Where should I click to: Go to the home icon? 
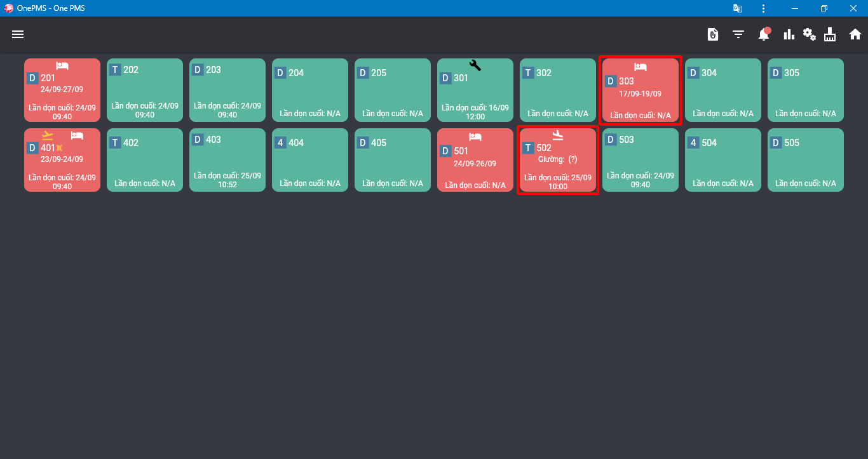pos(855,34)
